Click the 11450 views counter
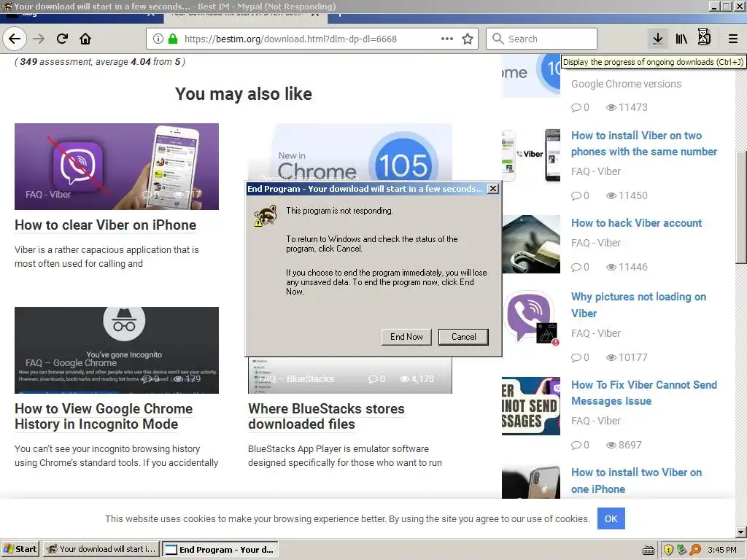Image resolution: width=747 pixels, height=560 pixels. (x=627, y=195)
